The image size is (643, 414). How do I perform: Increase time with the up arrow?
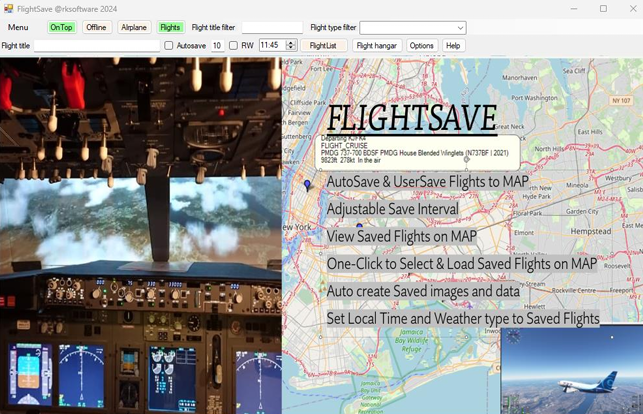[x=291, y=43]
